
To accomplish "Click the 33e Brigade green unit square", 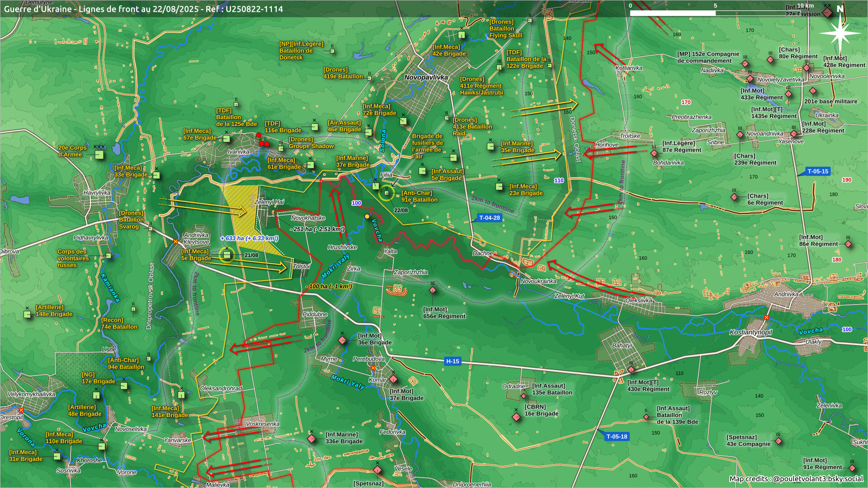I will (156, 175).
